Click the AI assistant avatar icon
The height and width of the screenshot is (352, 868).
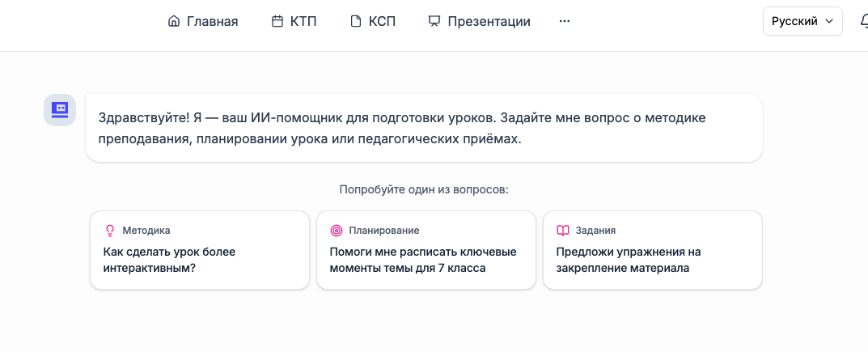pyautogui.click(x=60, y=110)
